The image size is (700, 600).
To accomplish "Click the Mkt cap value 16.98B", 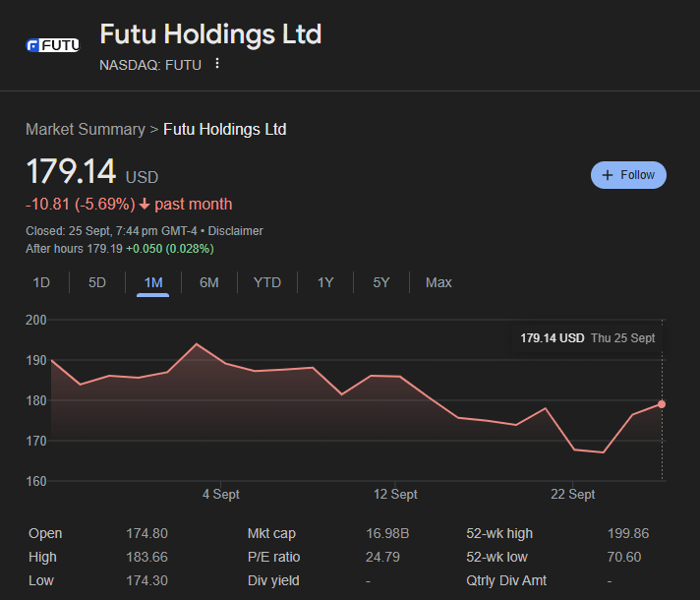I will [387, 533].
